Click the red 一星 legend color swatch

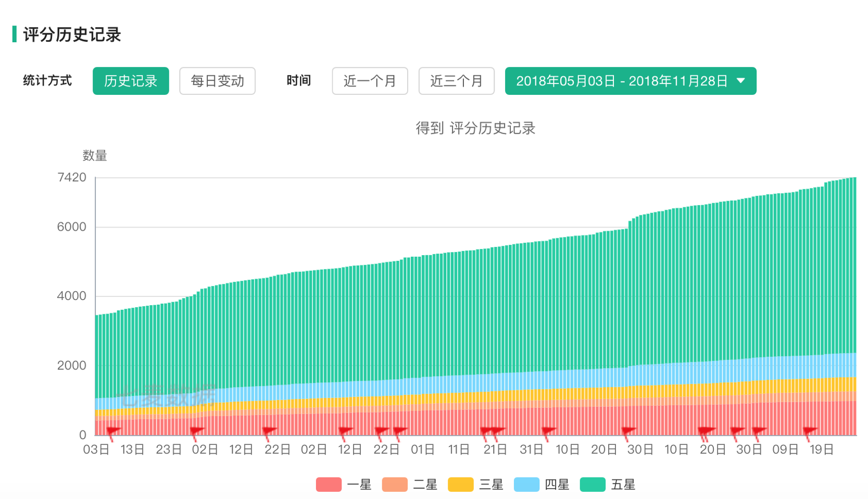click(x=329, y=484)
